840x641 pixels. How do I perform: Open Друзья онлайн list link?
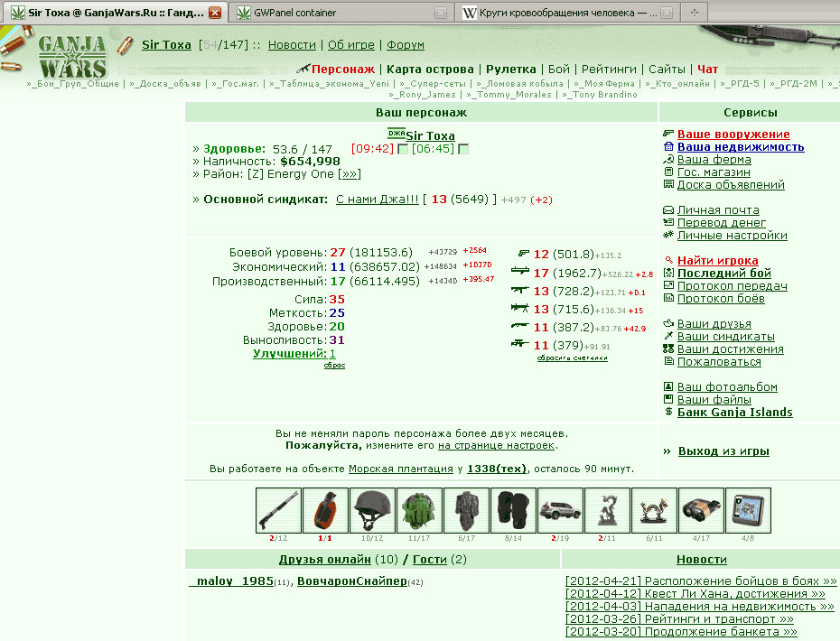pyautogui.click(x=324, y=559)
